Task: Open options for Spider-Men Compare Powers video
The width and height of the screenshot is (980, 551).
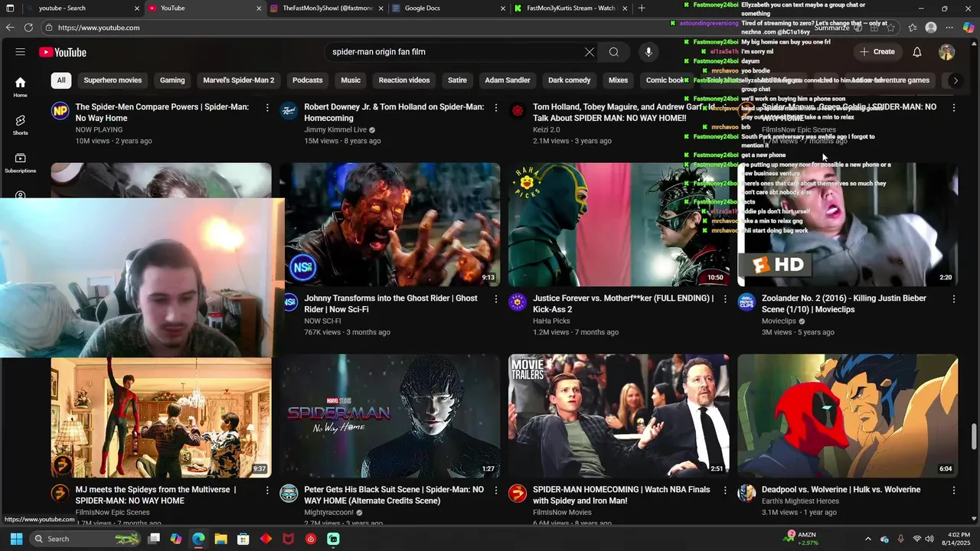Action: [x=267, y=108]
